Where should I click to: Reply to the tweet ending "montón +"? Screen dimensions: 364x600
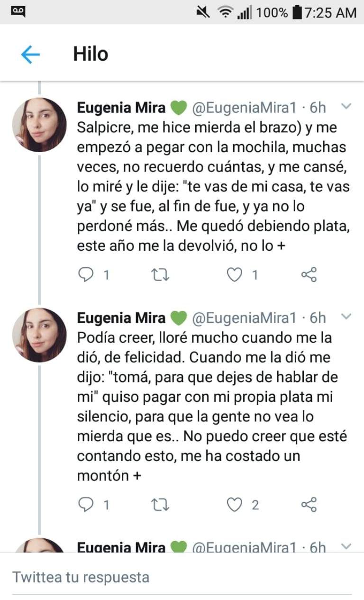[x=86, y=505]
